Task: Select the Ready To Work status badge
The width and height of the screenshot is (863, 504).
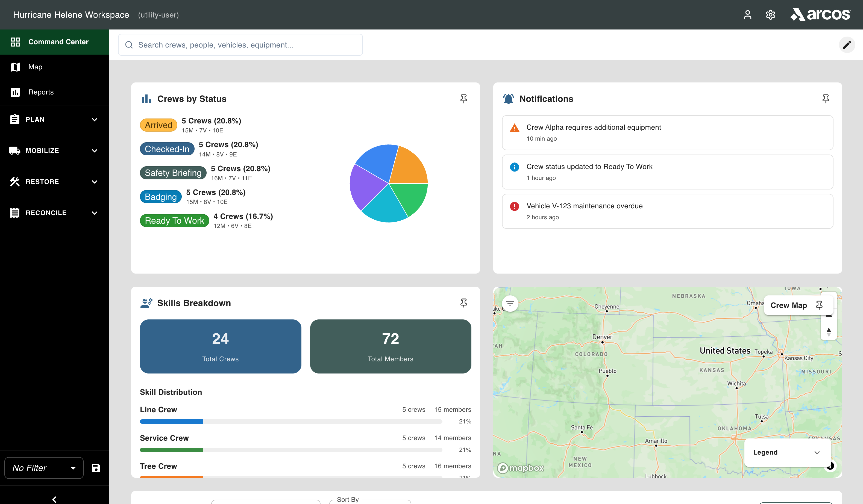Action: pyautogui.click(x=174, y=221)
